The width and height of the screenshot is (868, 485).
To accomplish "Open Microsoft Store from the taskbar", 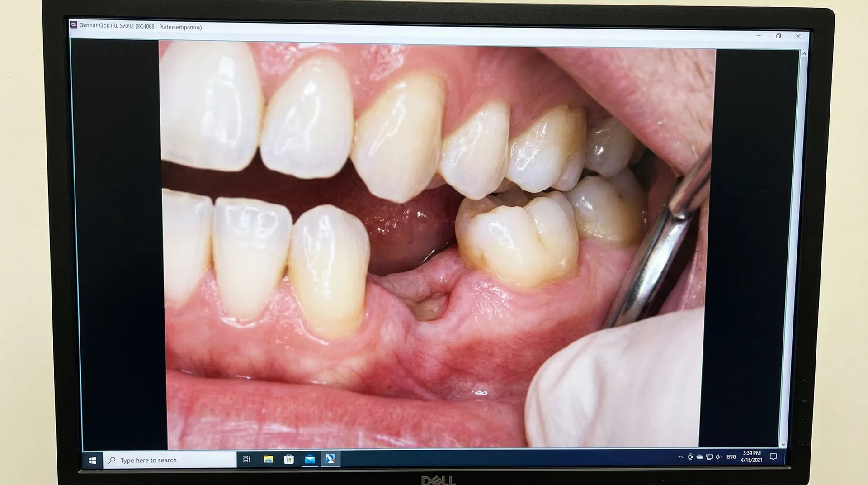I will pos(289,460).
